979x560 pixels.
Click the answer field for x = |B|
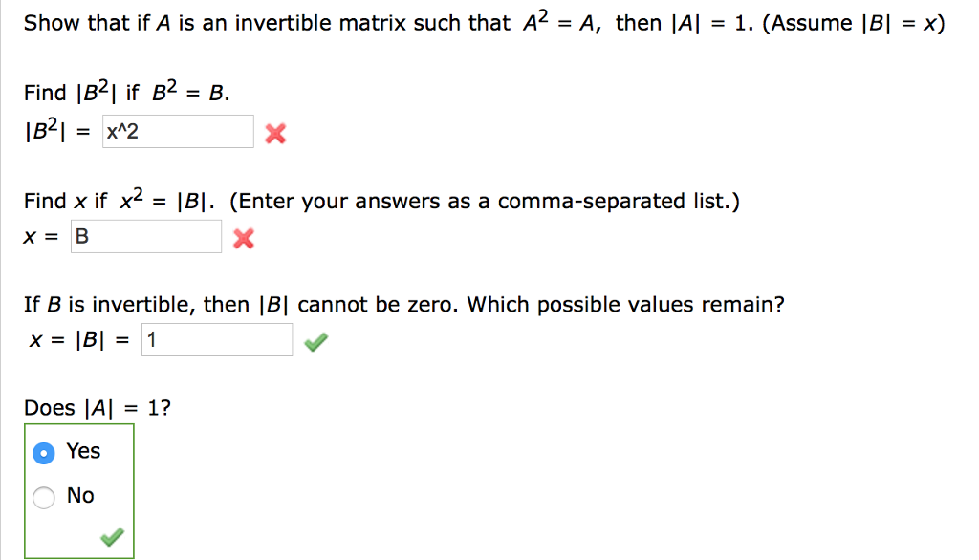[216, 338]
